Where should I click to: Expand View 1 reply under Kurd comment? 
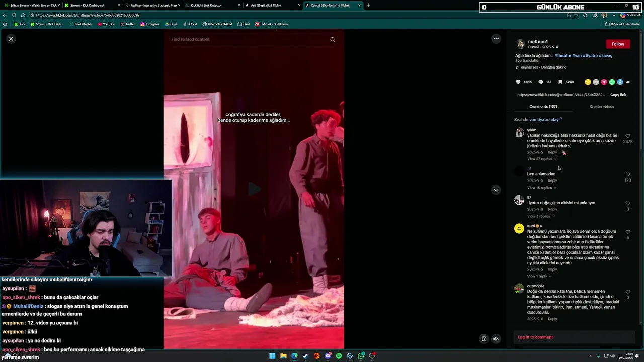tap(539, 276)
